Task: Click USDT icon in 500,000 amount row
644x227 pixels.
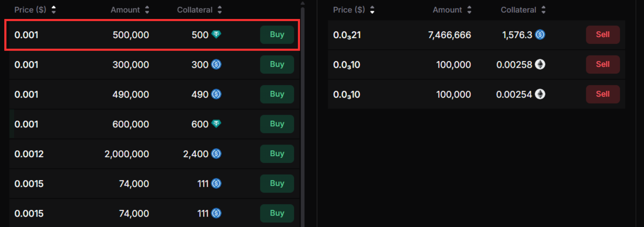Action: 216,34
